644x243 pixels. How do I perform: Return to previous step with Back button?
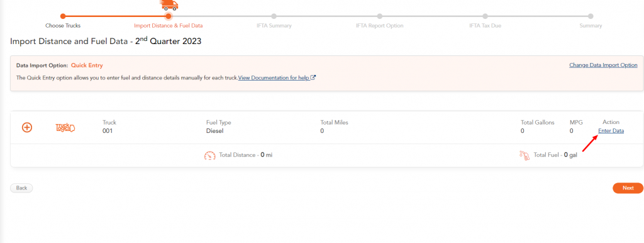[x=21, y=188]
